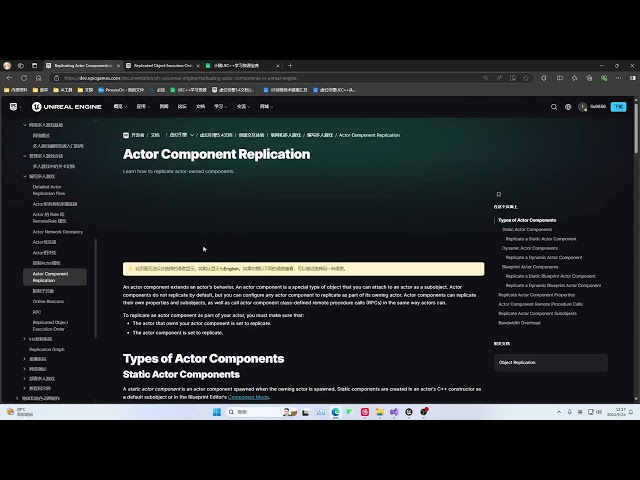Jump to Types of Actor Components section
The height and width of the screenshot is (480, 640).
pos(527,220)
